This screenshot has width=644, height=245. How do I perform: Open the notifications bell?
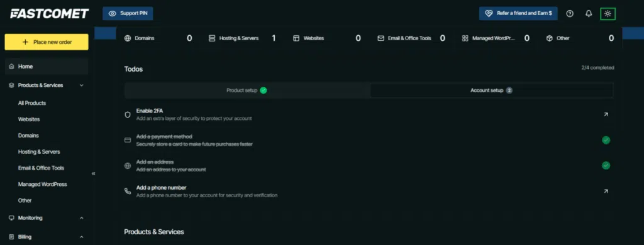589,14
